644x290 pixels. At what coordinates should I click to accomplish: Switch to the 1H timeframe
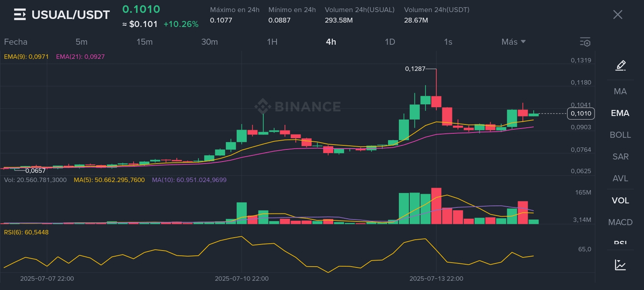pos(272,42)
